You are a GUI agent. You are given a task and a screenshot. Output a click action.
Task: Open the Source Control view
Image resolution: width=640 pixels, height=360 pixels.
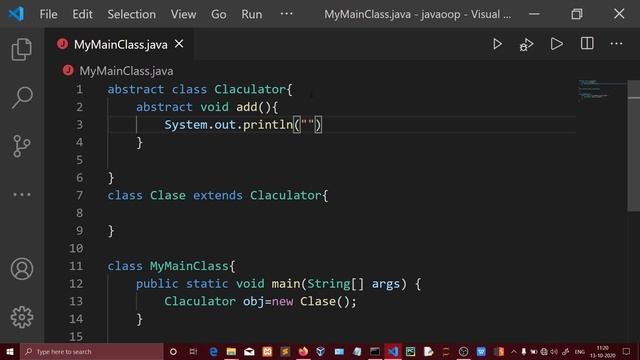click(x=22, y=146)
